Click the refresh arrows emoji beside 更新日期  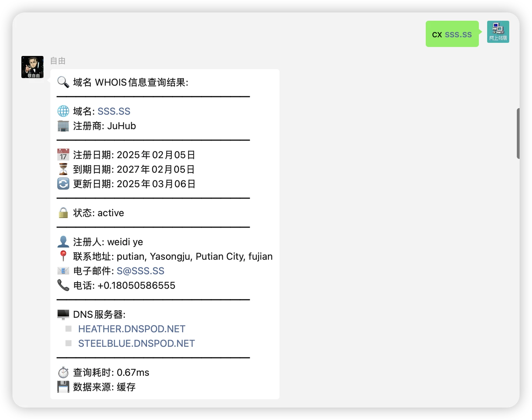pyautogui.click(x=63, y=184)
